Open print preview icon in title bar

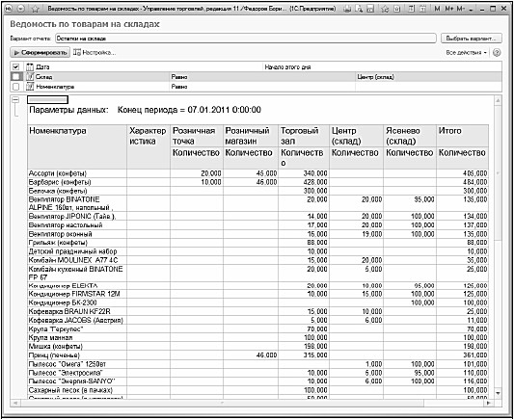click(x=359, y=9)
